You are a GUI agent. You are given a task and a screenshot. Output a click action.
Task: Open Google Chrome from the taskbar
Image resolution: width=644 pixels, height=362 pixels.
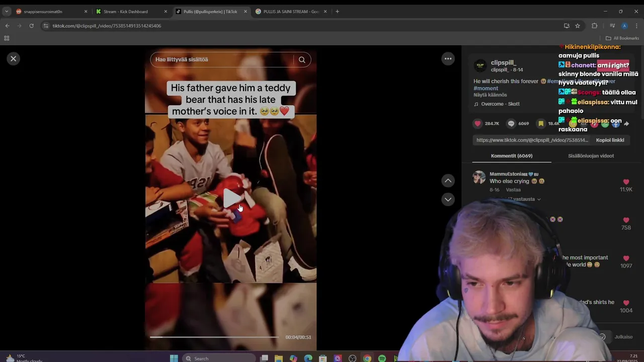[x=367, y=358]
